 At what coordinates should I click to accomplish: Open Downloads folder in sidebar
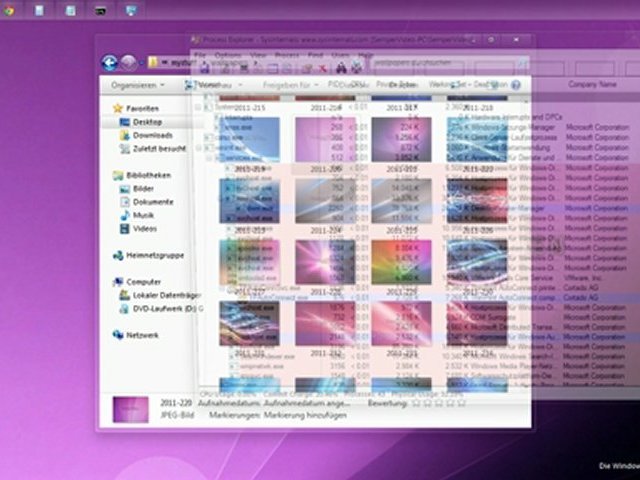[x=152, y=135]
